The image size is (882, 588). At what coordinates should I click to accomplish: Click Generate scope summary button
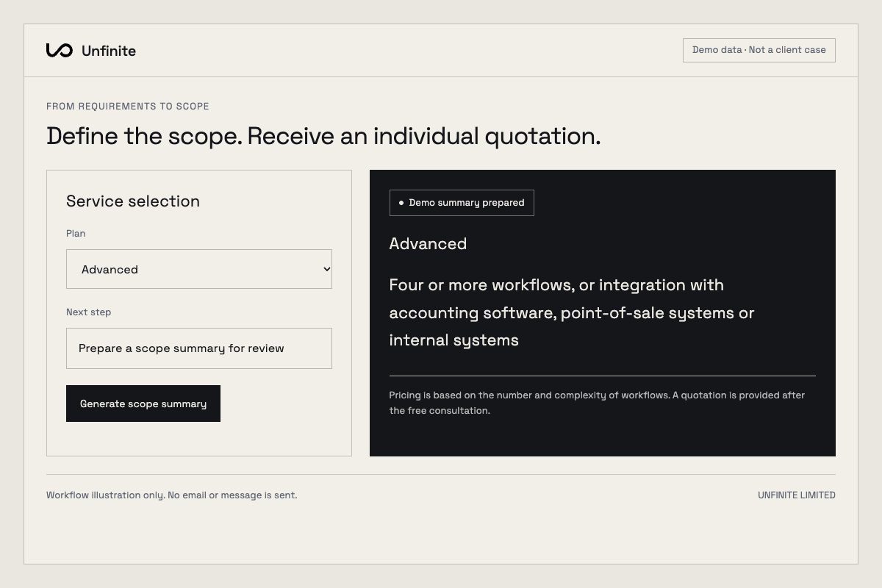point(143,404)
